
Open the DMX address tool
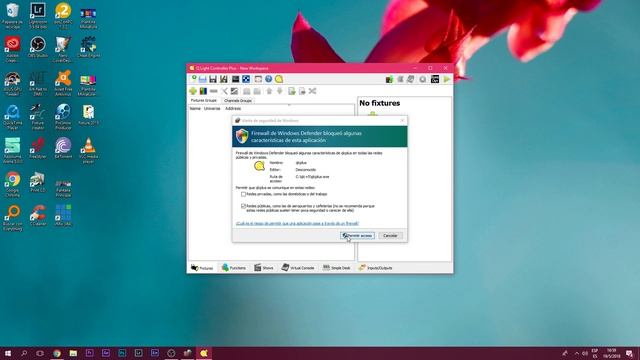(246, 79)
